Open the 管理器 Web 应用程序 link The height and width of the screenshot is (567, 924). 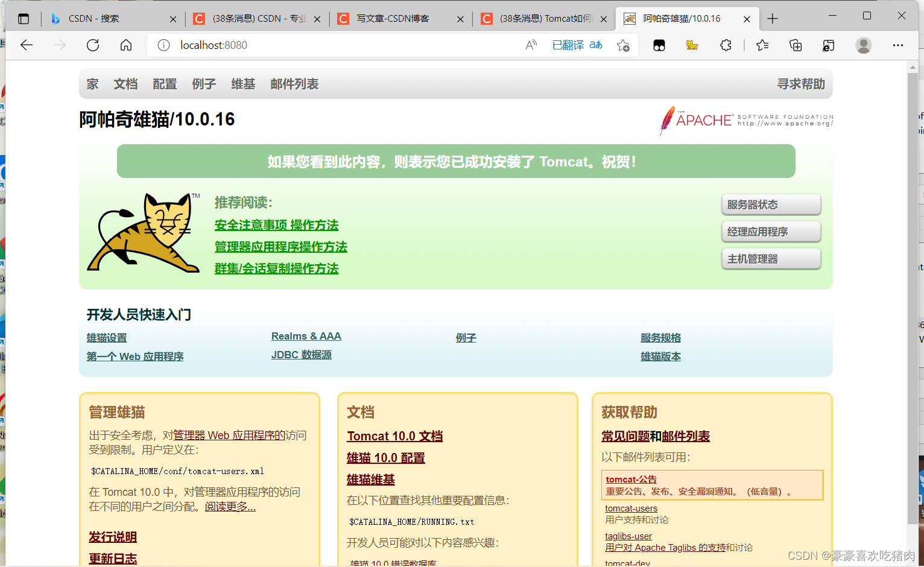tap(229, 435)
